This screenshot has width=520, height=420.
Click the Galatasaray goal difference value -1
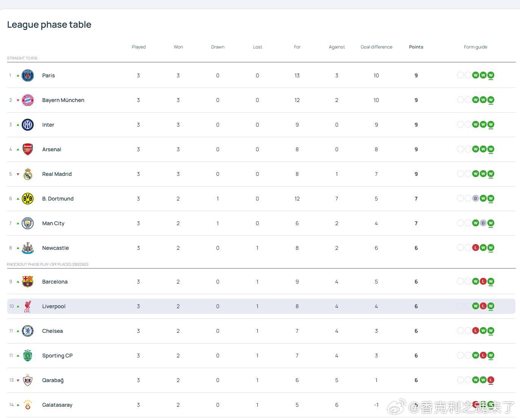click(x=376, y=405)
